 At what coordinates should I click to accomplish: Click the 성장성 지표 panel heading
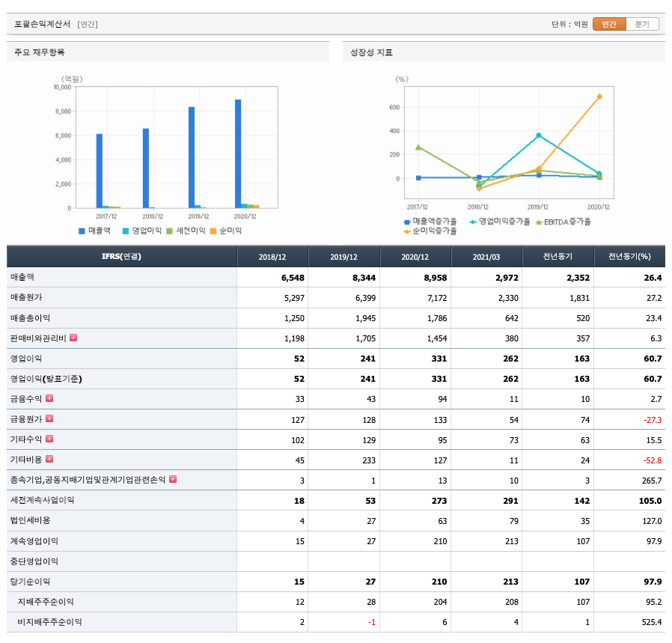pyautogui.click(x=371, y=52)
